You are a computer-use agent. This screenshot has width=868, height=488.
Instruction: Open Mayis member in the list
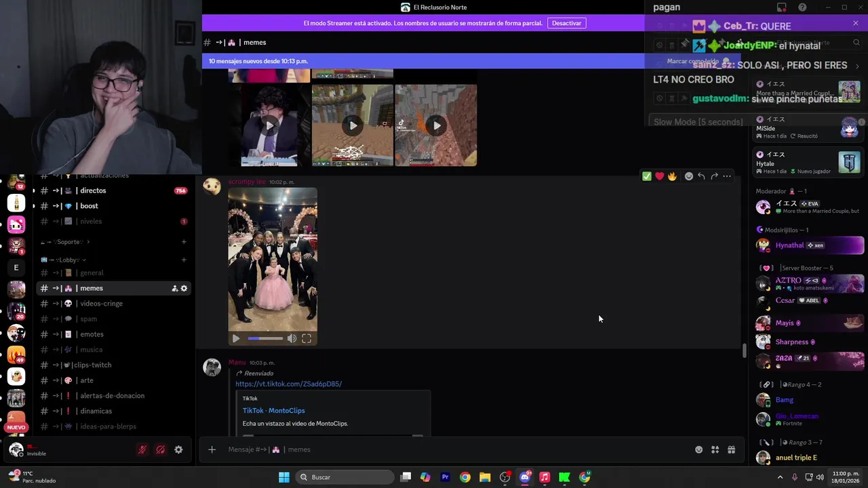coord(810,323)
